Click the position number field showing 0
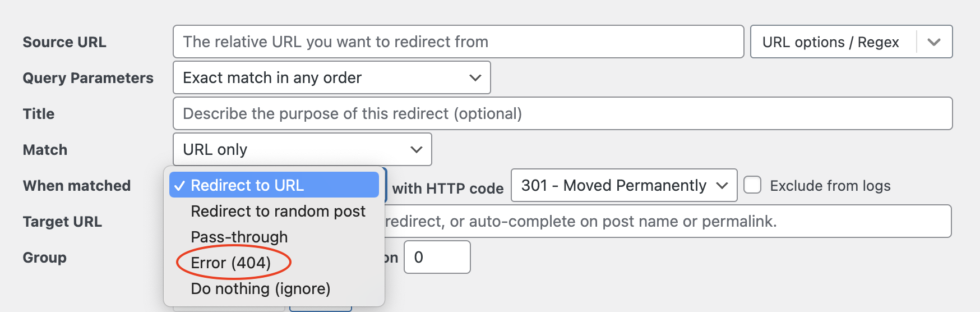Image resolution: width=980 pixels, height=312 pixels. (x=437, y=257)
